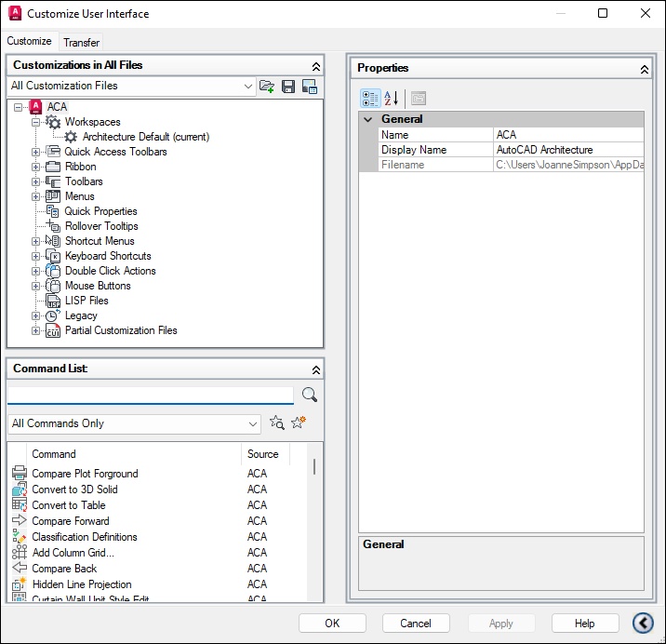Image resolution: width=666 pixels, height=644 pixels.
Task: Switch properties to categorized view icon
Action: tap(370, 99)
